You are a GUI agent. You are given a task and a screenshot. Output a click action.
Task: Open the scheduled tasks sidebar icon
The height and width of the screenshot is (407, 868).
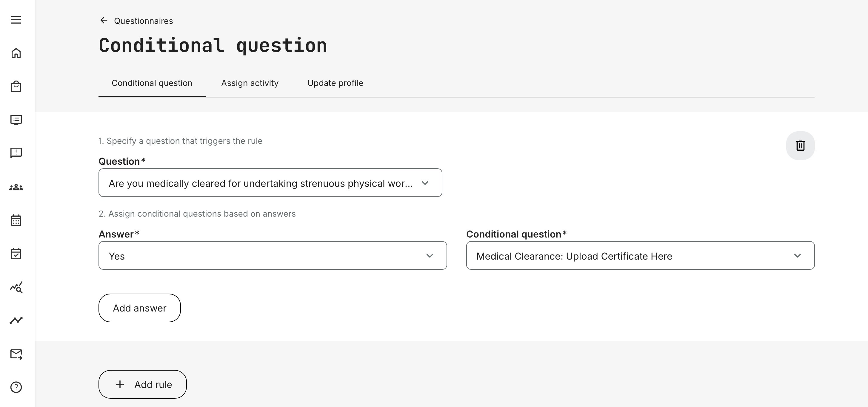pos(16,254)
